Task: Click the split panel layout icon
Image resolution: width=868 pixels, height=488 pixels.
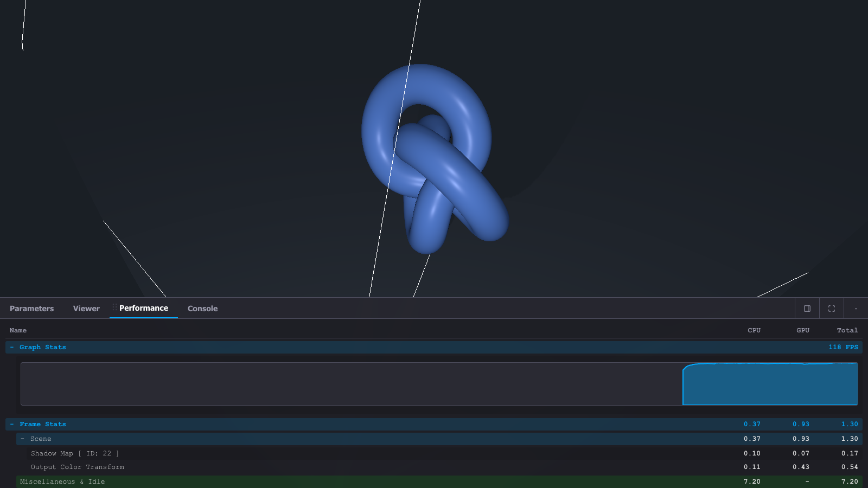Action: [x=807, y=309]
